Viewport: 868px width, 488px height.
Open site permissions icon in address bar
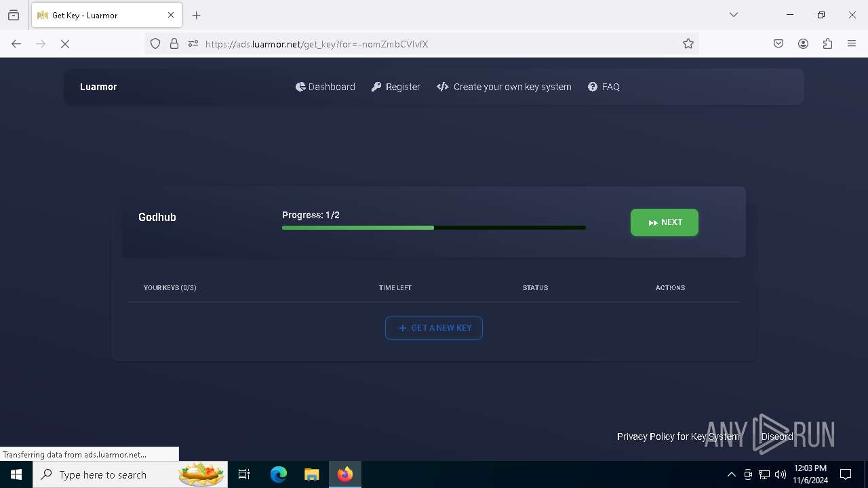(193, 44)
